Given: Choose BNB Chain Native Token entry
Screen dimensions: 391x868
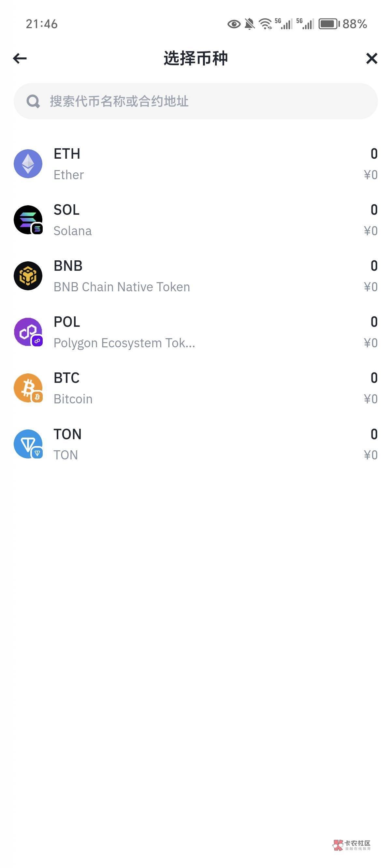Looking at the screenshot, I should pyautogui.click(x=122, y=287).
